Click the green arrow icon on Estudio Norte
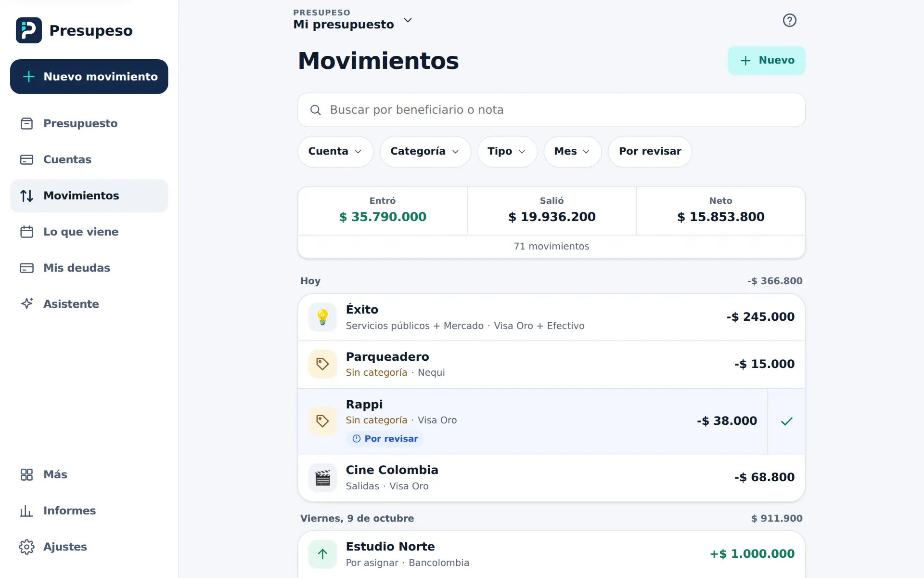 [322, 554]
